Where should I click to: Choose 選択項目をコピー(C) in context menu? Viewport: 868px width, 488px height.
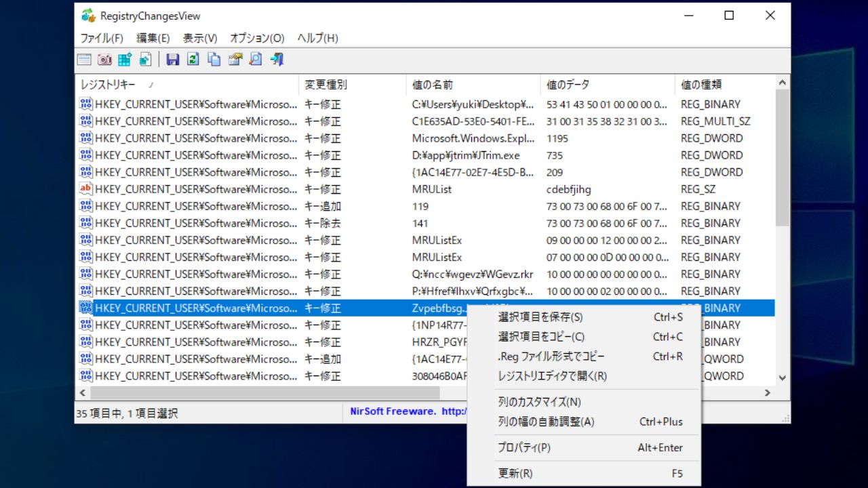[x=584, y=337]
